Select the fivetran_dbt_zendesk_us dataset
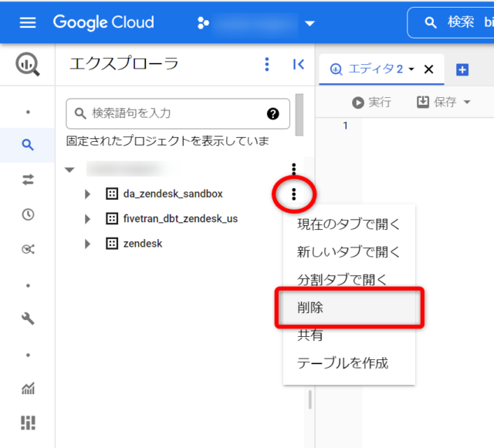This screenshot has width=494, height=448. pos(180,218)
